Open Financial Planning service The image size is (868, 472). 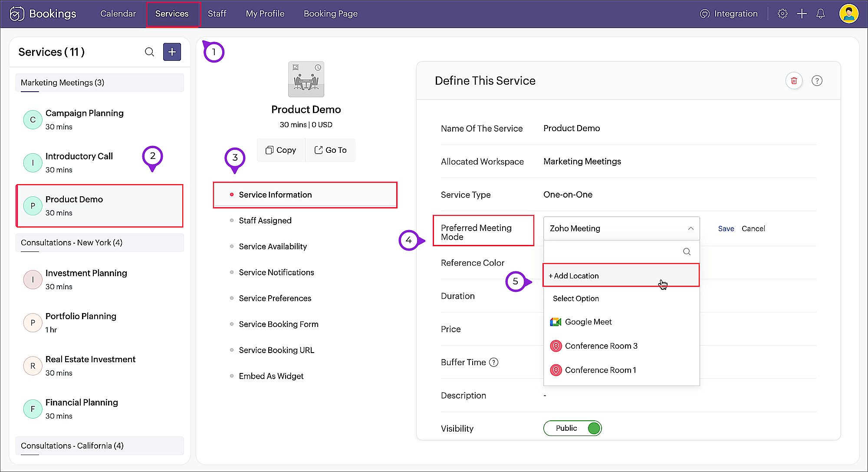click(x=99, y=409)
